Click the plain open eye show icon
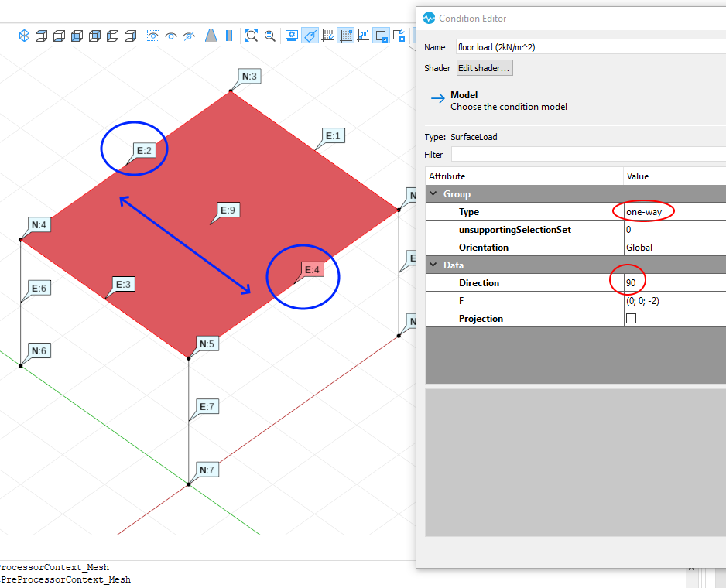Viewport: 726px width, 588px height. pyautogui.click(x=171, y=36)
